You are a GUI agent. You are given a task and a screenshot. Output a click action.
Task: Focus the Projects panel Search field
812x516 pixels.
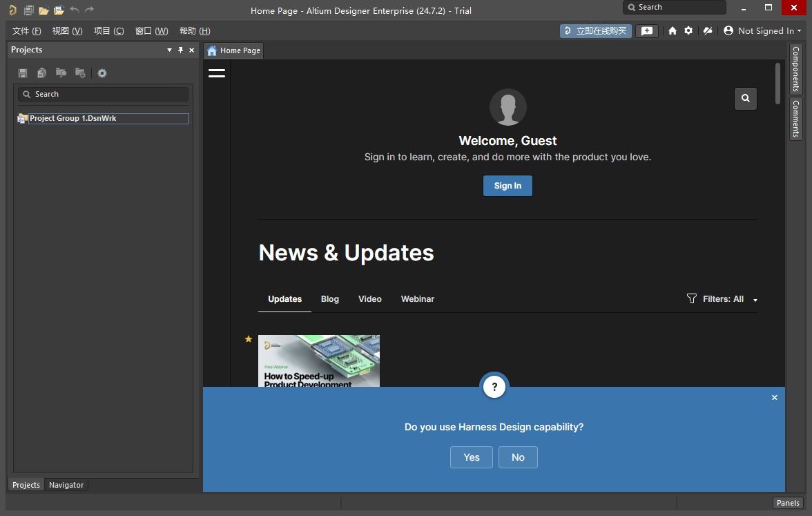point(103,94)
